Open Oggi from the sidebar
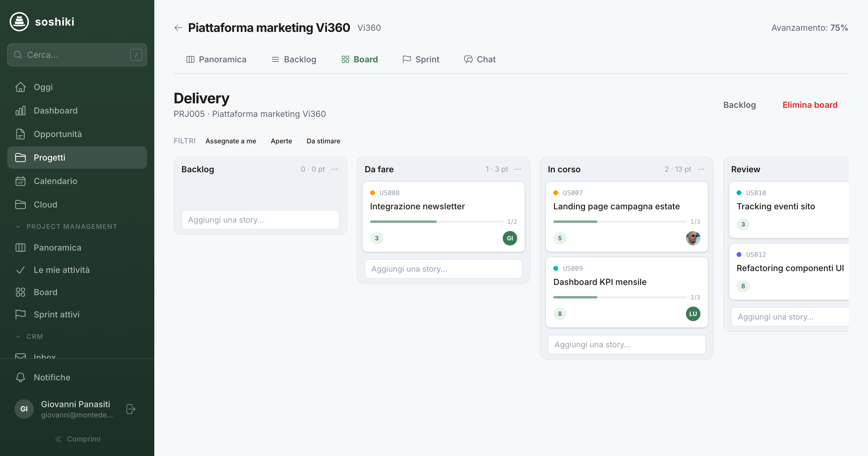The width and height of the screenshot is (868, 456). (x=77, y=87)
